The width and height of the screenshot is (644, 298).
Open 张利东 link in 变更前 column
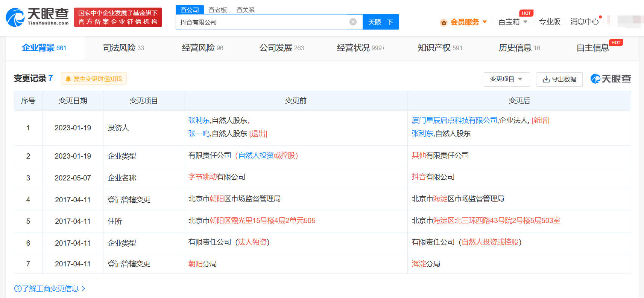click(x=199, y=121)
